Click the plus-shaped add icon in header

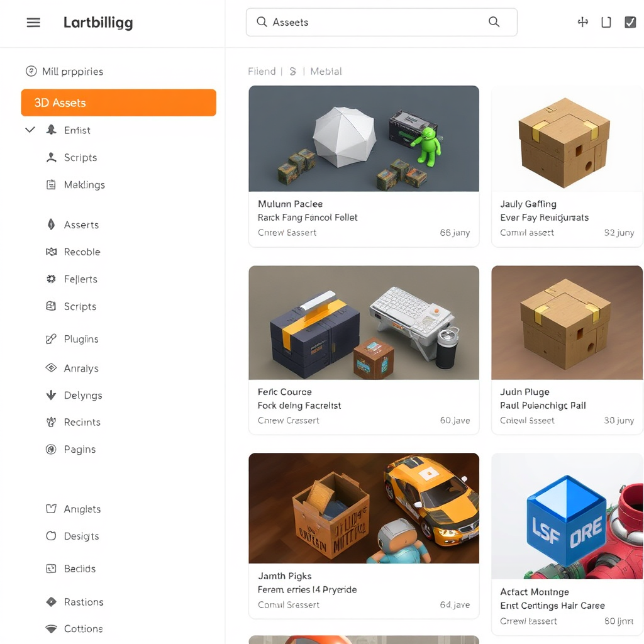tap(582, 23)
